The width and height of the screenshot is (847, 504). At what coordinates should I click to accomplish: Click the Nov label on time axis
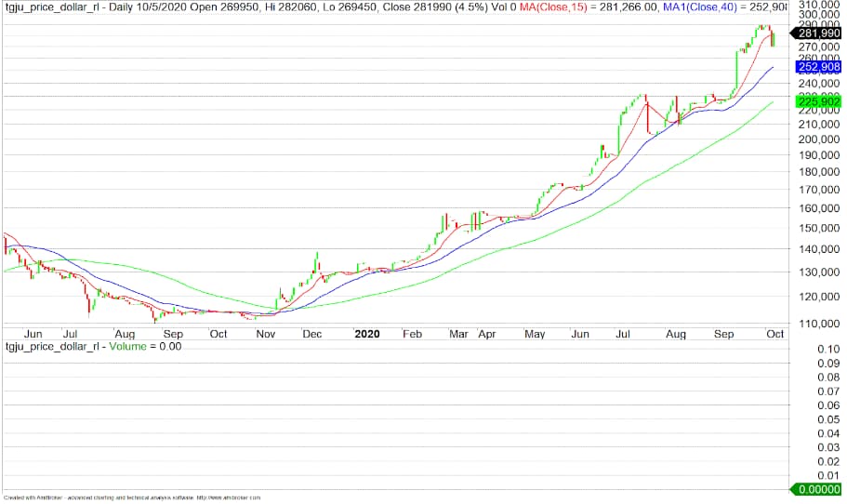coord(265,334)
